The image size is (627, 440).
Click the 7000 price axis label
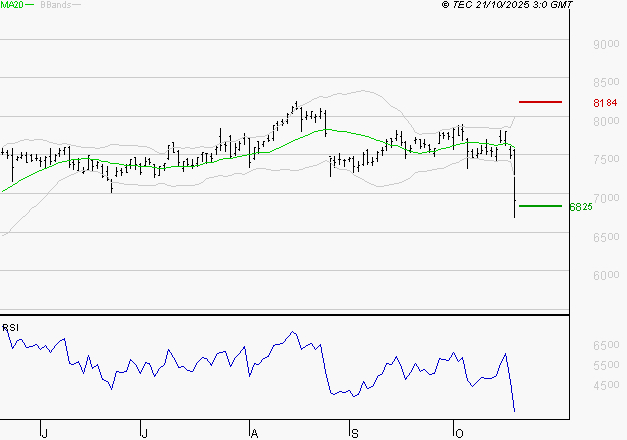606,198
